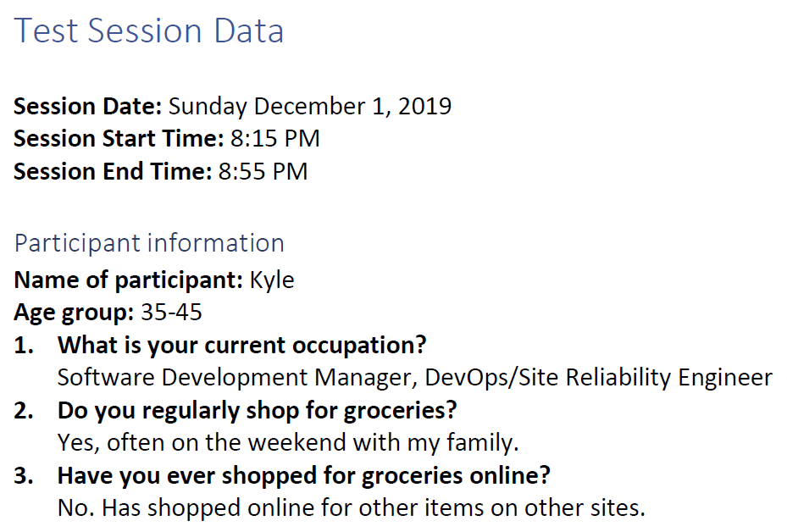Image resolution: width=787 pixels, height=532 pixels.
Task: Click the 'Age group:' label
Action: [74, 313]
